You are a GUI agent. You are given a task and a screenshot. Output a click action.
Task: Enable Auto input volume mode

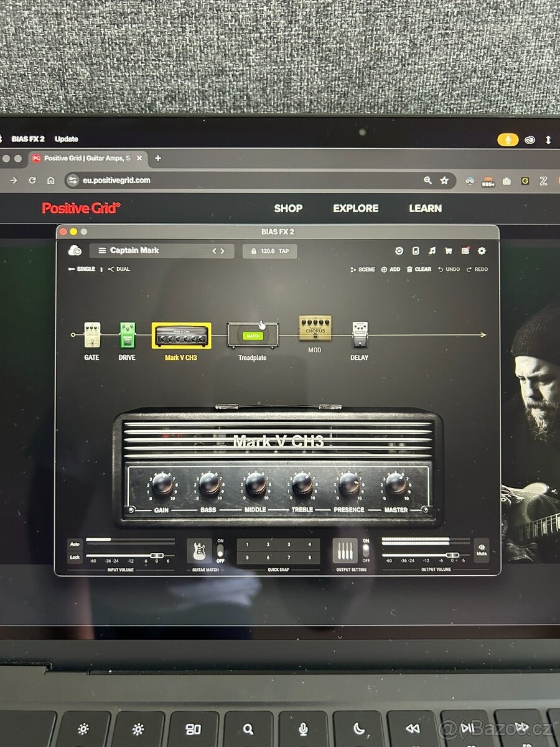75,543
